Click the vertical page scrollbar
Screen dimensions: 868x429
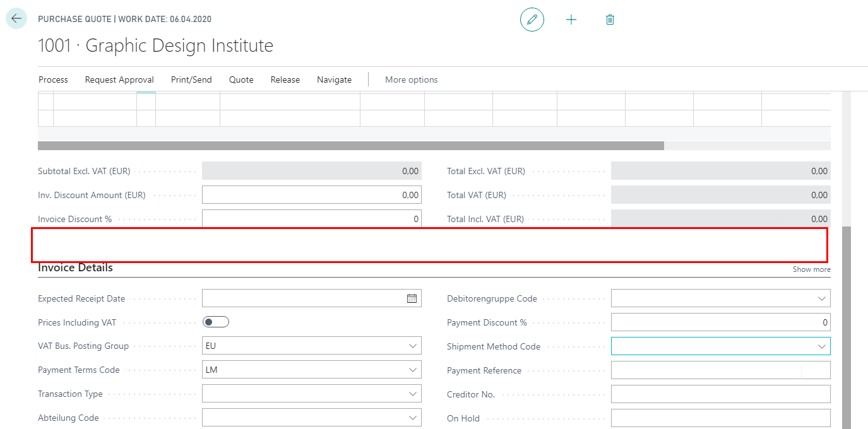pyautogui.click(x=847, y=327)
